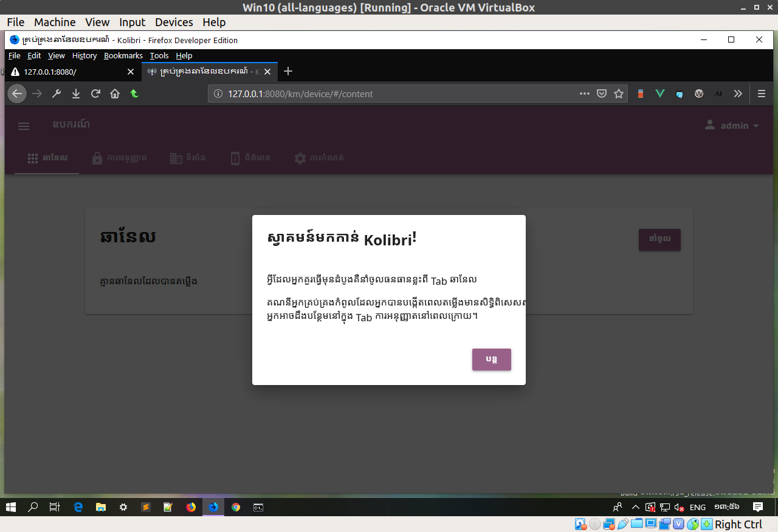This screenshot has height=532, width=778.
Task: Reload the page with refresh icon
Action: pos(95,94)
